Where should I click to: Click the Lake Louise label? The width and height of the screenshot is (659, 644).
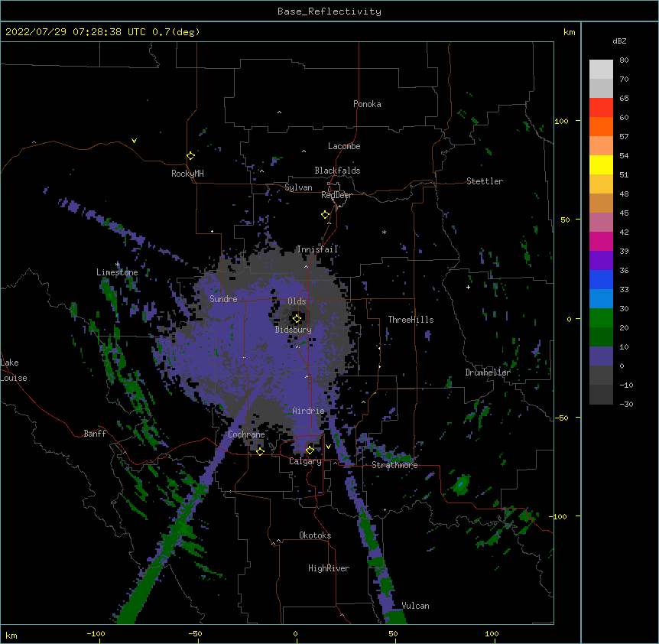(14, 370)
